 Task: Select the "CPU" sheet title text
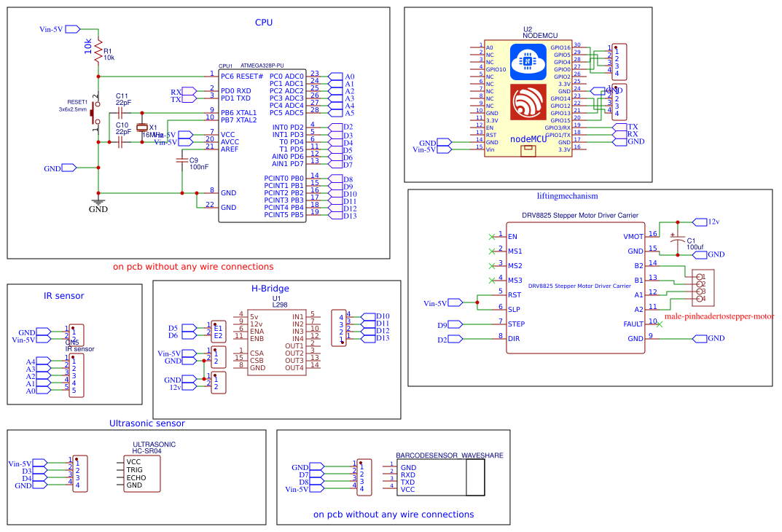pyautogui.click(x=264, y=23)
